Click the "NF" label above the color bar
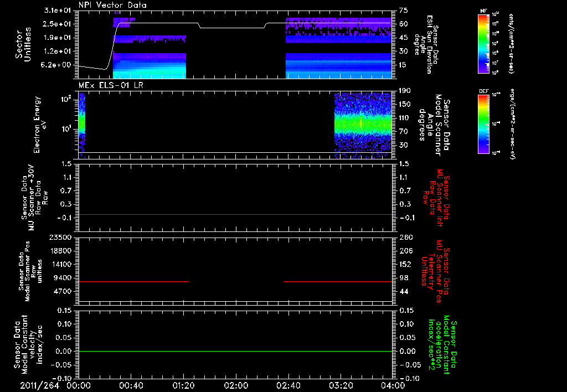Image resolution: width=567 pixels, height=392 pixels. (483, 12)
